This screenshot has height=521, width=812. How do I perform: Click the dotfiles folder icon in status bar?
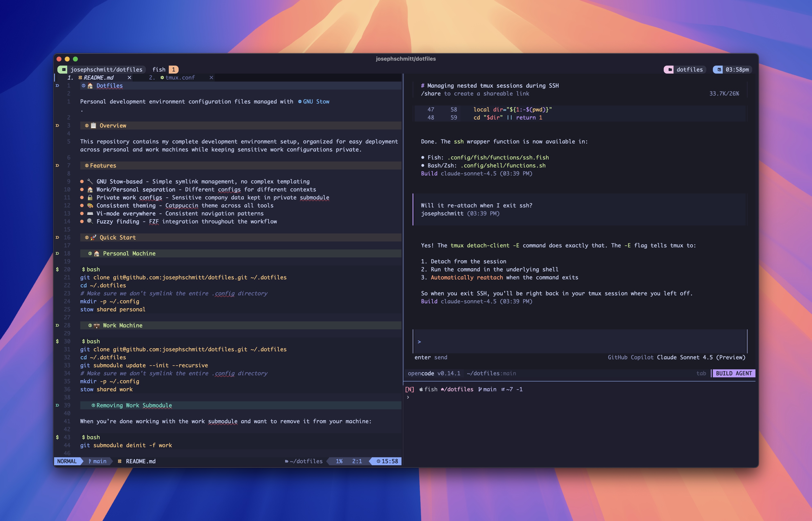coord(670,69)
